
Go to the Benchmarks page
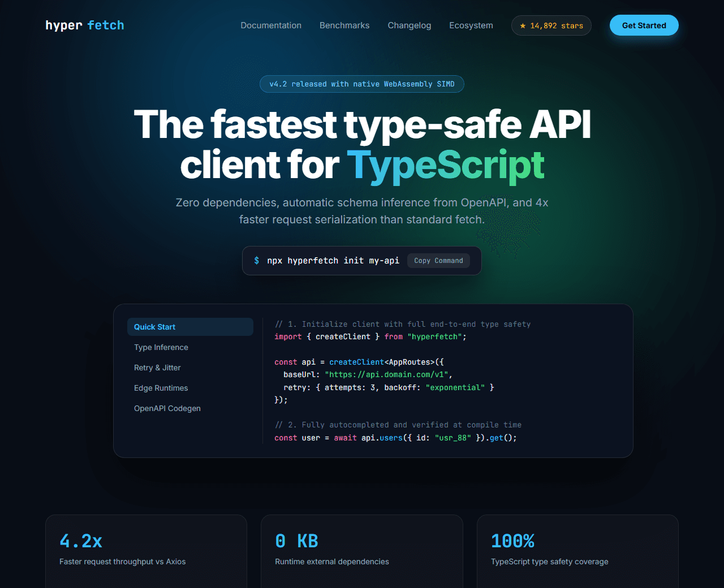[x=344, y=25]
